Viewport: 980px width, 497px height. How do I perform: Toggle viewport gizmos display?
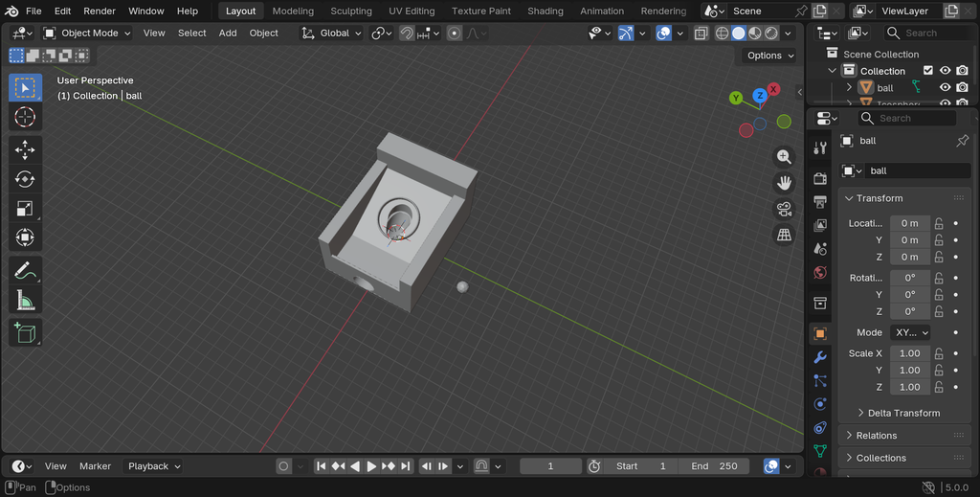point(626,34)
